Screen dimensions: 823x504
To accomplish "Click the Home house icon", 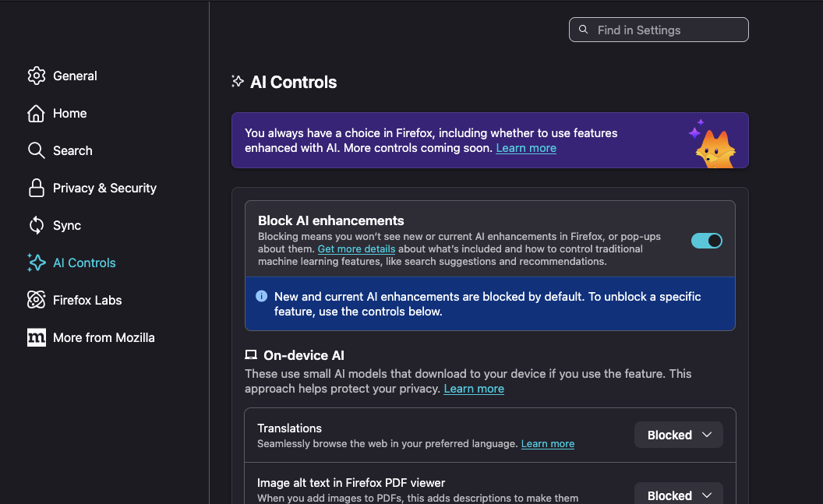I will point(37,113).
